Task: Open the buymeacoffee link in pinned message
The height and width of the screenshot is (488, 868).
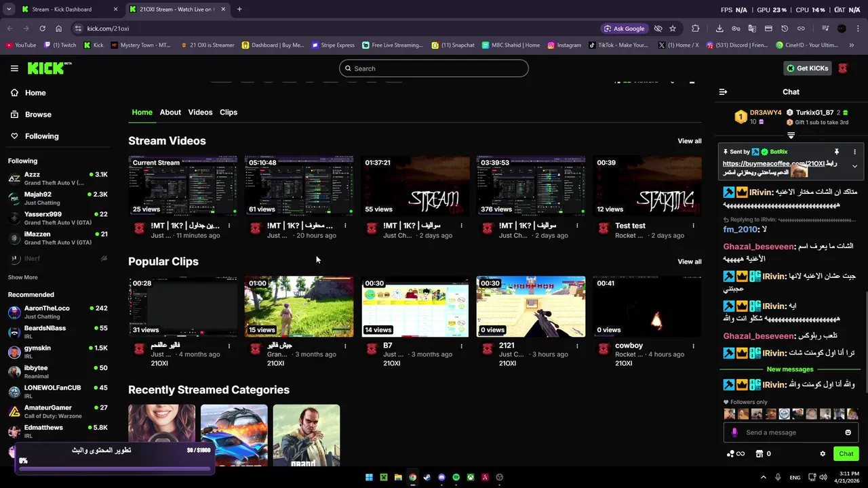Action: [773, 164]
